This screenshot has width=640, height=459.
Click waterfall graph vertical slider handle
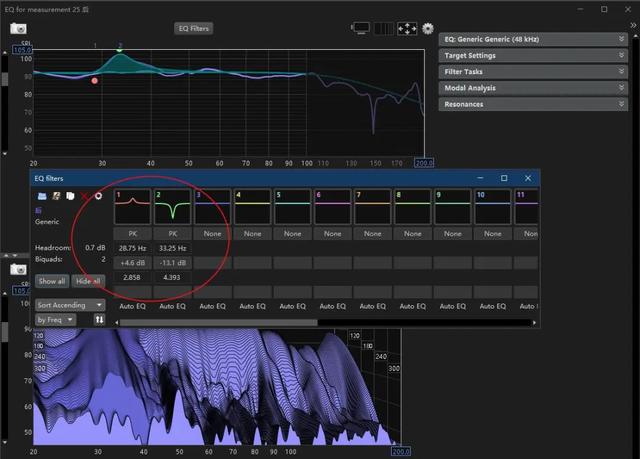[x=5, y=332]
